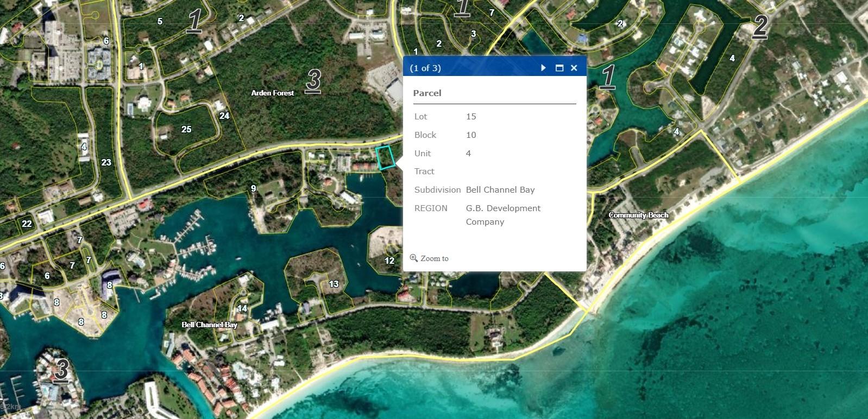Screen dimensions: 868x419
Task: Select parcel number 12 on map
Action: 389,261
